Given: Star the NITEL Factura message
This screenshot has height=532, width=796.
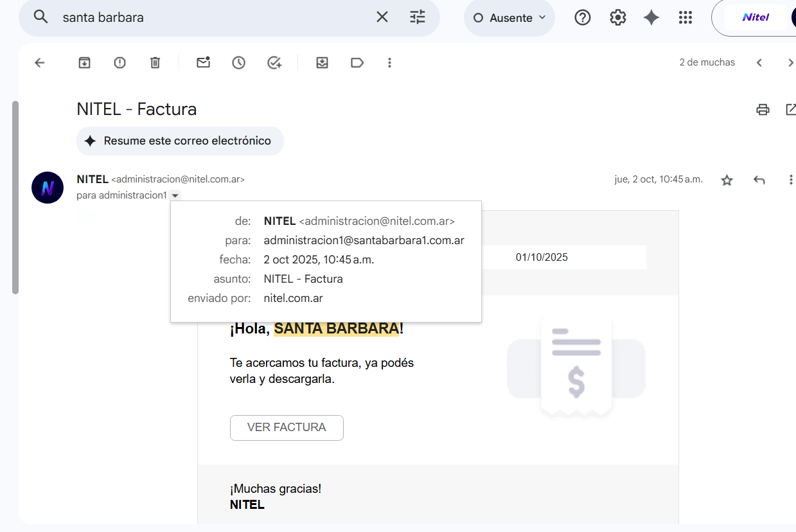Looking at the screenshot, I should pyautogui.click(x=727, y=180).
